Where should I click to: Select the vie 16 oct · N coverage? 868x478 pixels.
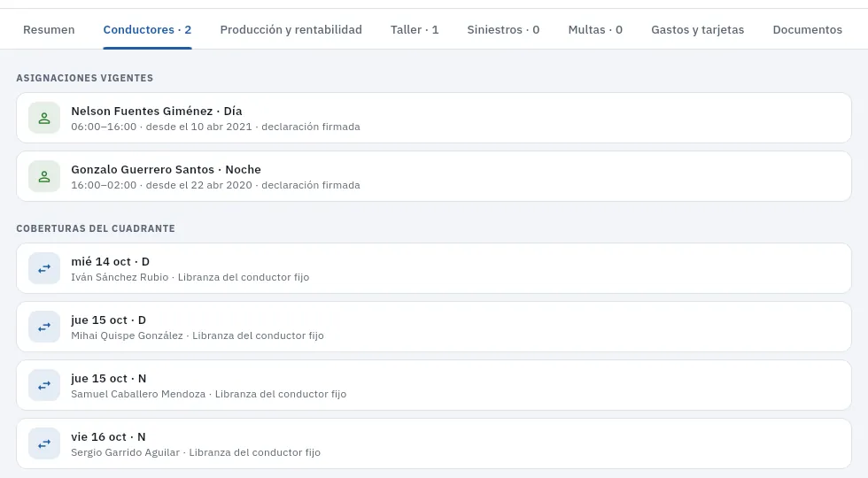pyautogui.click(x=434, y=443)
